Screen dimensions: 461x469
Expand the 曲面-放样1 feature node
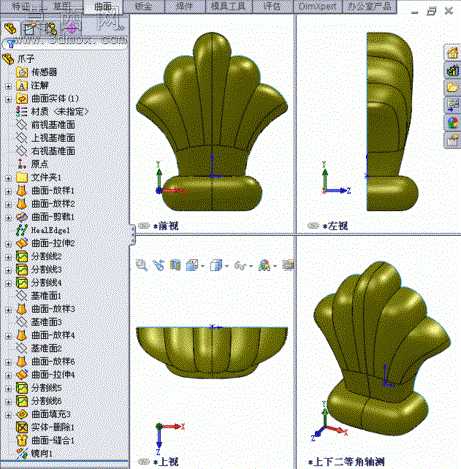[x=8, y=191]
